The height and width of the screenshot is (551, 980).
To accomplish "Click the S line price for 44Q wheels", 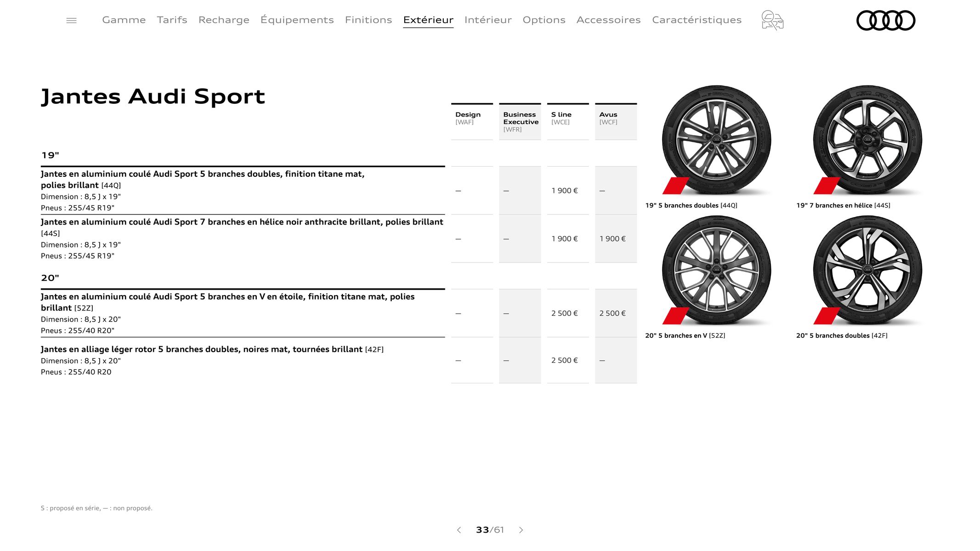I will pyautogui.click(x=565, y=191).
